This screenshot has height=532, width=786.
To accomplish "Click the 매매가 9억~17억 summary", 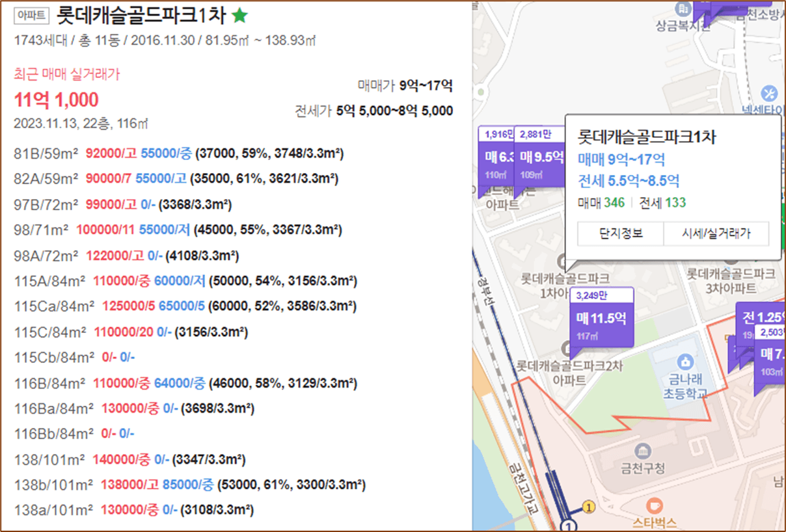I will [x=405, y=85].
